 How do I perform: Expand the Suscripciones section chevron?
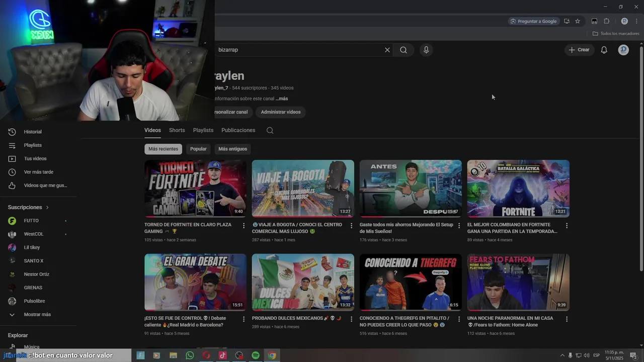click(48, 207)
